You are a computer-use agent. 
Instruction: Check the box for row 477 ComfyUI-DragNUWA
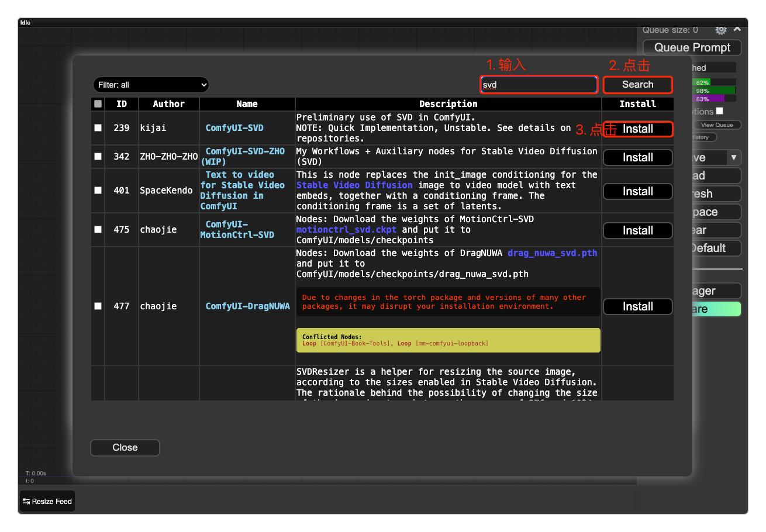coord(98,306)
